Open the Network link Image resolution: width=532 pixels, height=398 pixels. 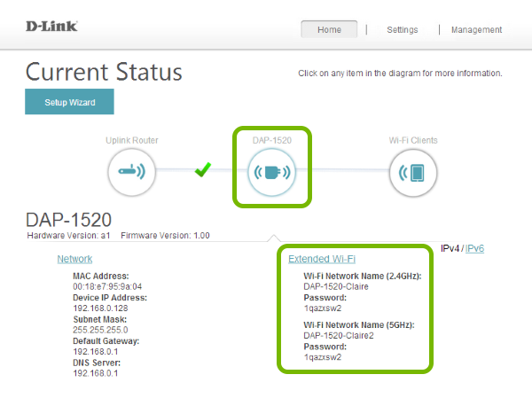[x=74, y=259]
